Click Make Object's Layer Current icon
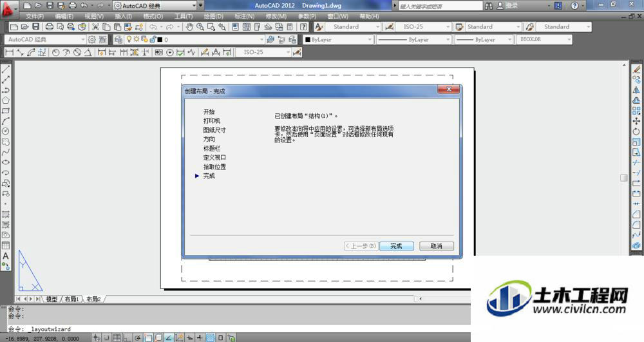The image size is (644, 342). point(270,39)
